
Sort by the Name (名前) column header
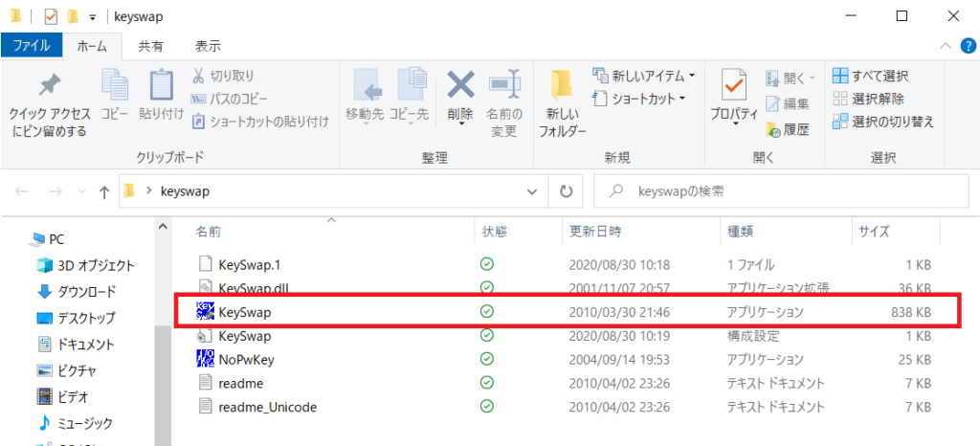pos(331,232)
